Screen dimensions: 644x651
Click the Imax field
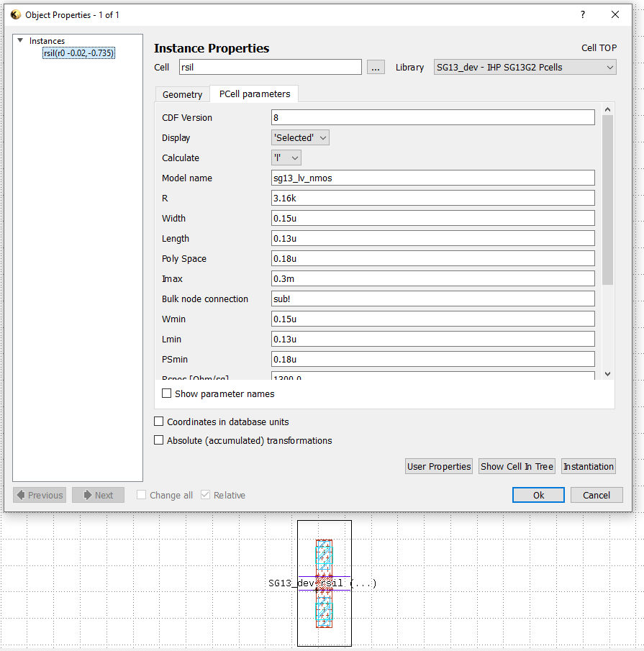(x=432, y=278)
